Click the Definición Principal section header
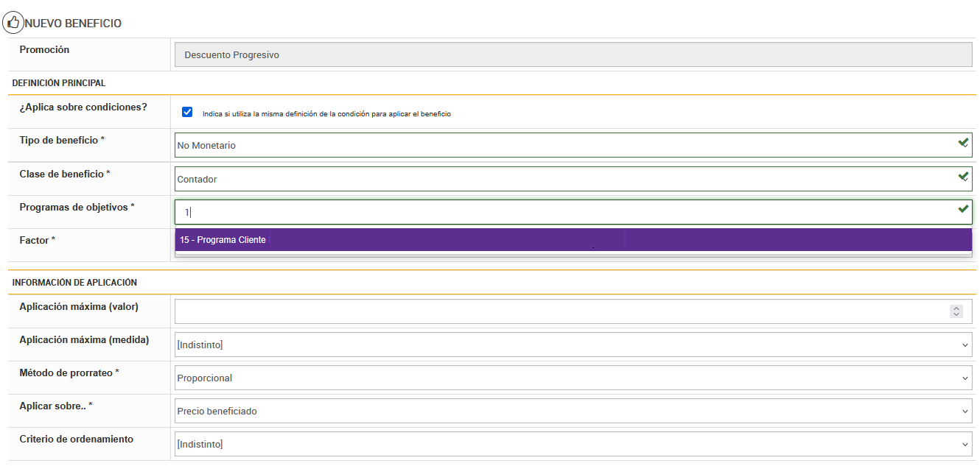 (x=59, y=83)
